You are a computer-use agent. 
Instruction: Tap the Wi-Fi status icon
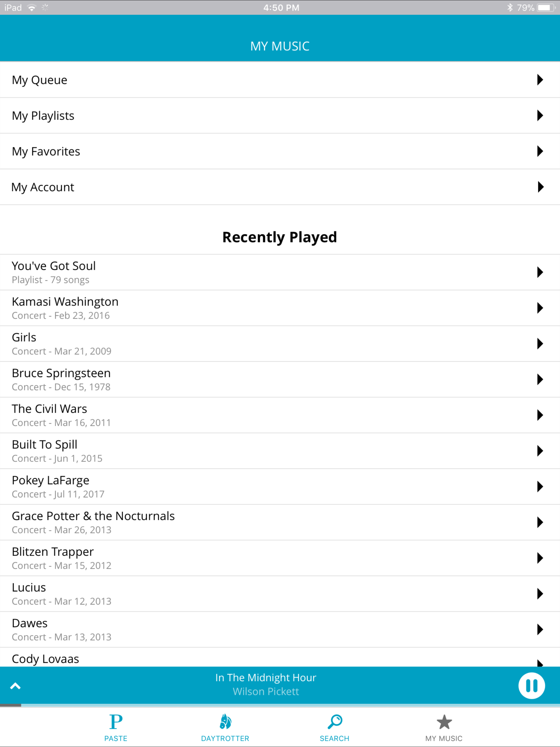point(31,7)
